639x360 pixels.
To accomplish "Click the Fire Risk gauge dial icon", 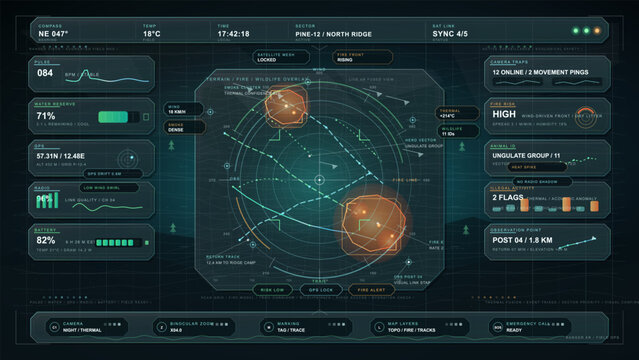I will click(586, 117).
